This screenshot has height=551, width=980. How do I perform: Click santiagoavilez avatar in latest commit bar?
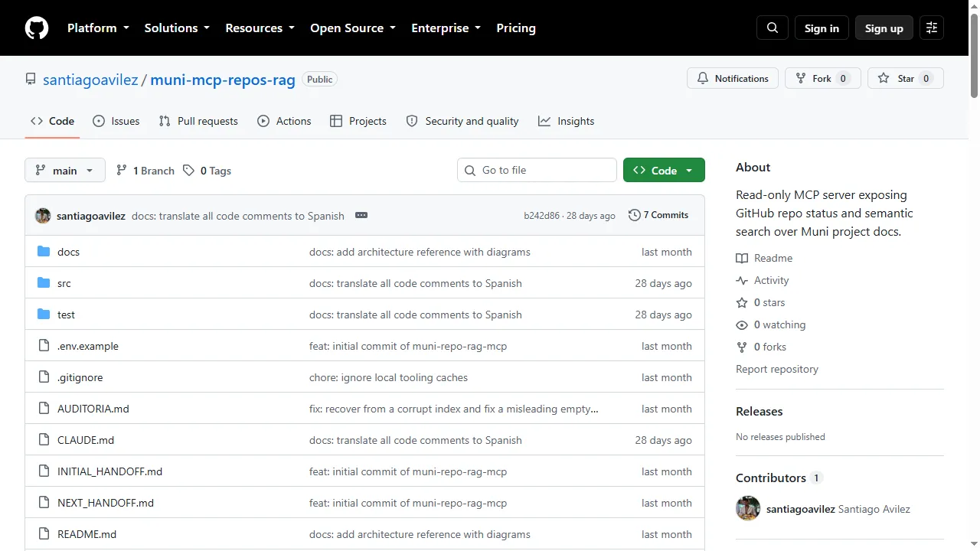[x=43, y=216]
